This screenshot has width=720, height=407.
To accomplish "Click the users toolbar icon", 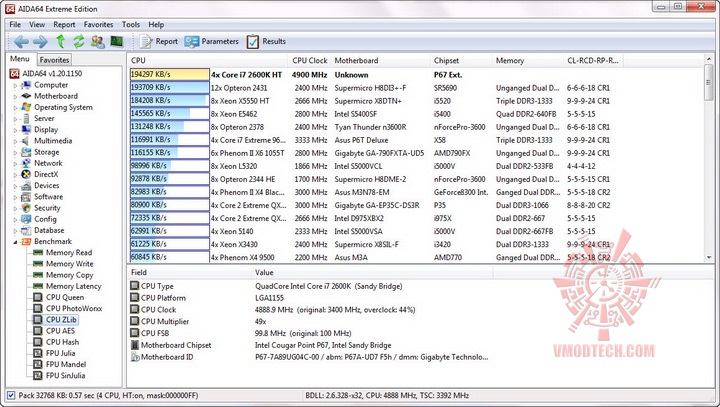I will [x=97, y=41].
